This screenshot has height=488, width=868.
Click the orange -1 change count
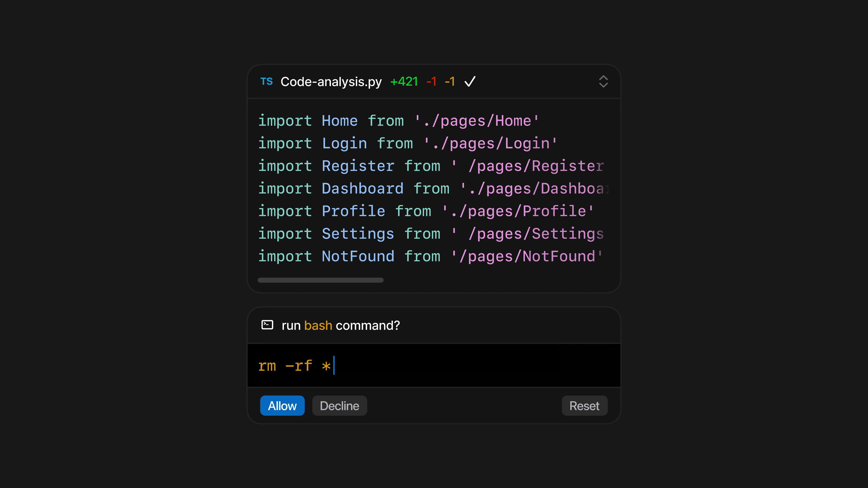point(450,82)
